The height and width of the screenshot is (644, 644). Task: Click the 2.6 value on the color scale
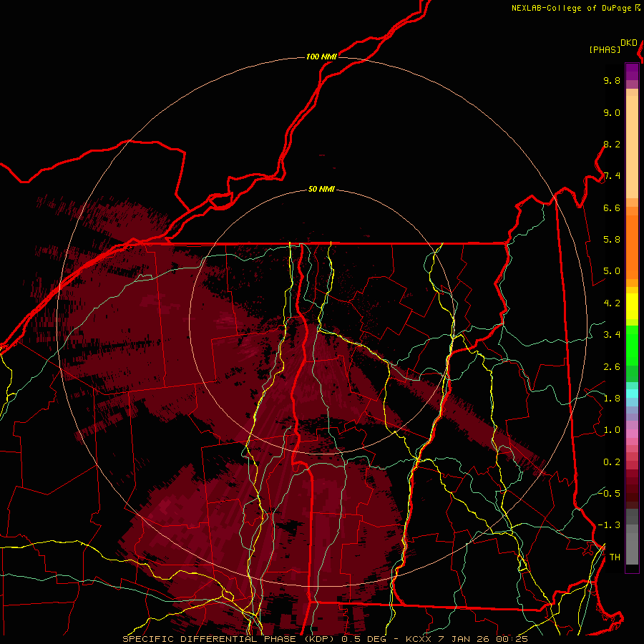[x=612, y=367]
